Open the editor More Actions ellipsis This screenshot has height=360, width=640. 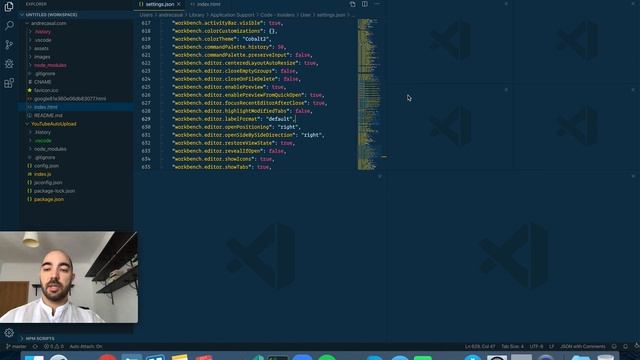pyautogui.click(x=377, y=4)
